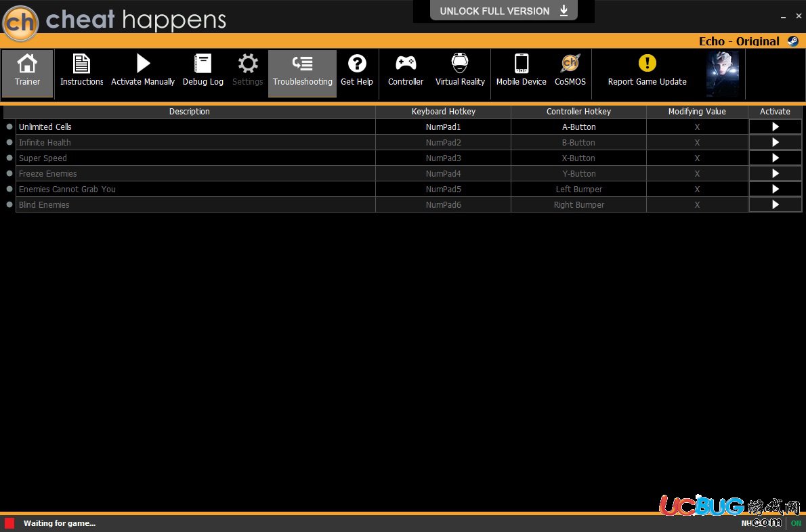Open the Trainer home tab
806x532 pixels.
point(27,73)
